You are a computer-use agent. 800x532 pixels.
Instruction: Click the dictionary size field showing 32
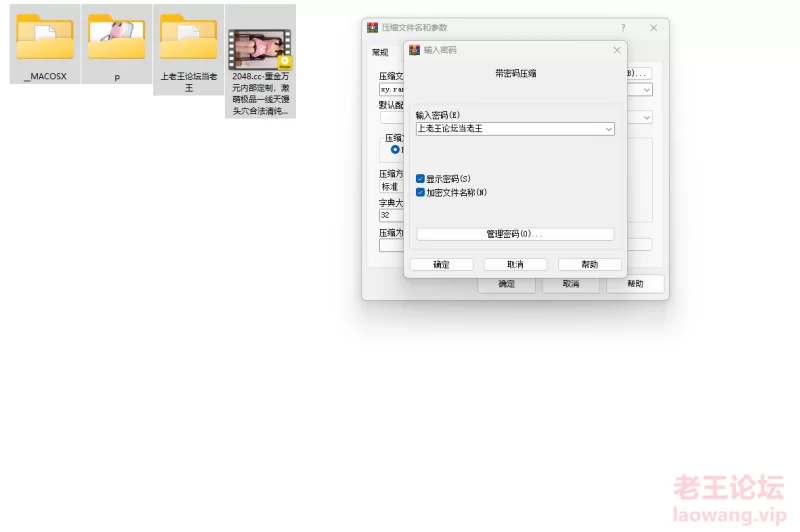point(391,215)
